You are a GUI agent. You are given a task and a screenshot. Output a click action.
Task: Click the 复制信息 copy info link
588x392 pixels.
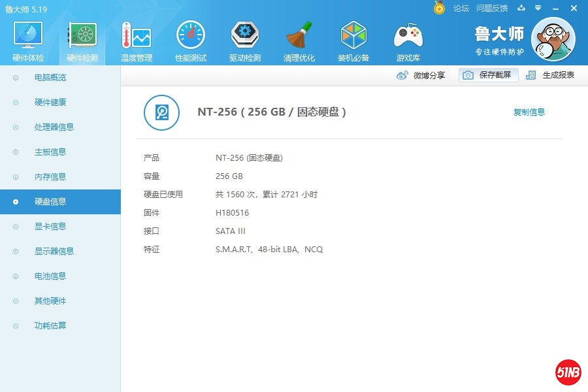click(529, 112)
